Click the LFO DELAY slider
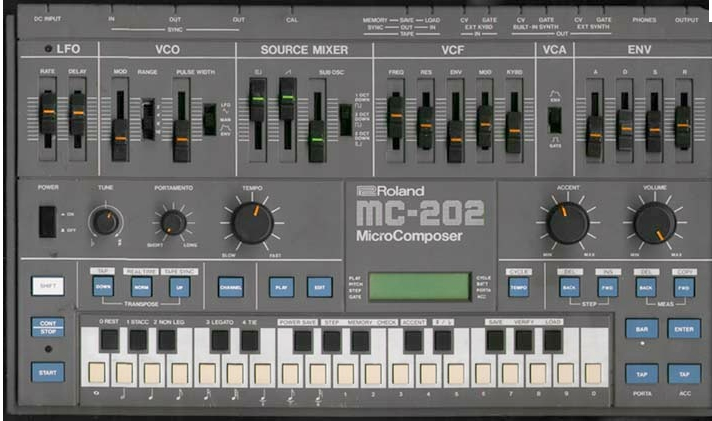The width and height of the screenshot is (712, 421). (78, 113)
